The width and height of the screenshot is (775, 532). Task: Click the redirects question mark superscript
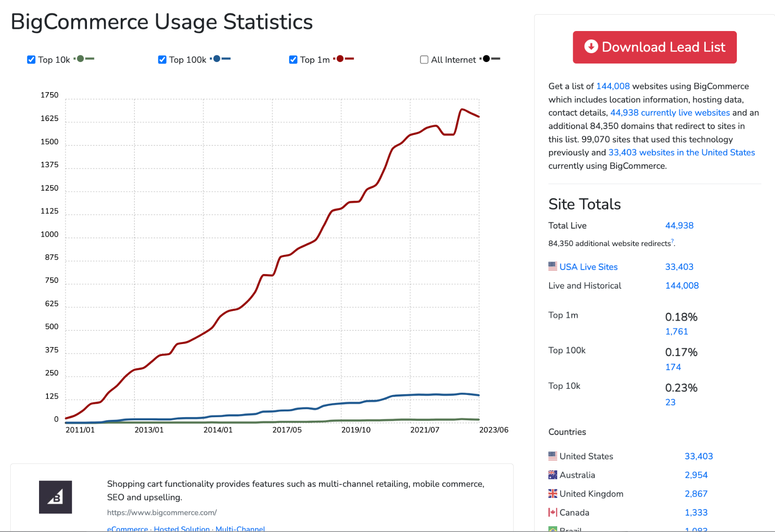point(673,241)
